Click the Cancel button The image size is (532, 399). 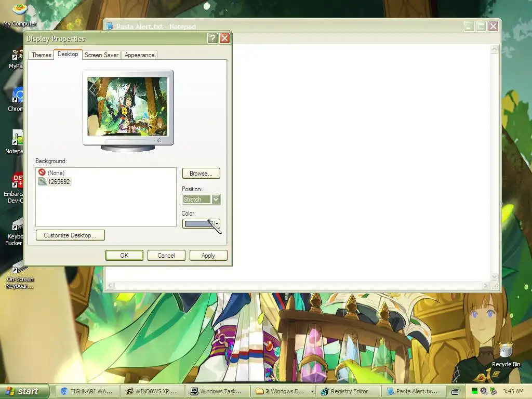tap(166, 256)
